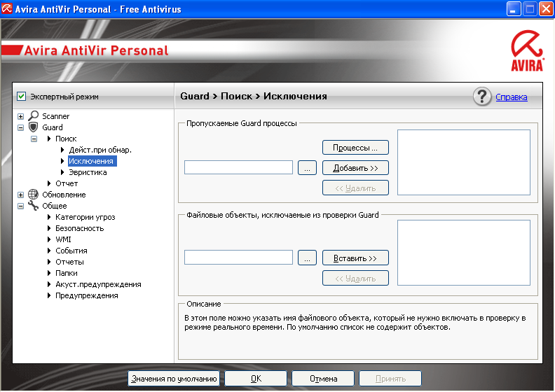Image resolution: width=555 pixels, height=392 pixels.
Task: Browse for a process with the ... button
Action: coord(307,167)
